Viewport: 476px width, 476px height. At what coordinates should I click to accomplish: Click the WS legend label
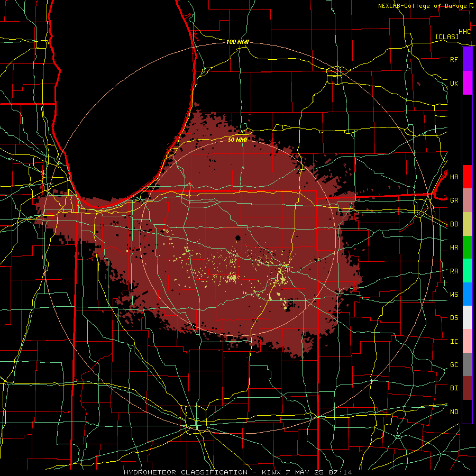pos(454,294)
